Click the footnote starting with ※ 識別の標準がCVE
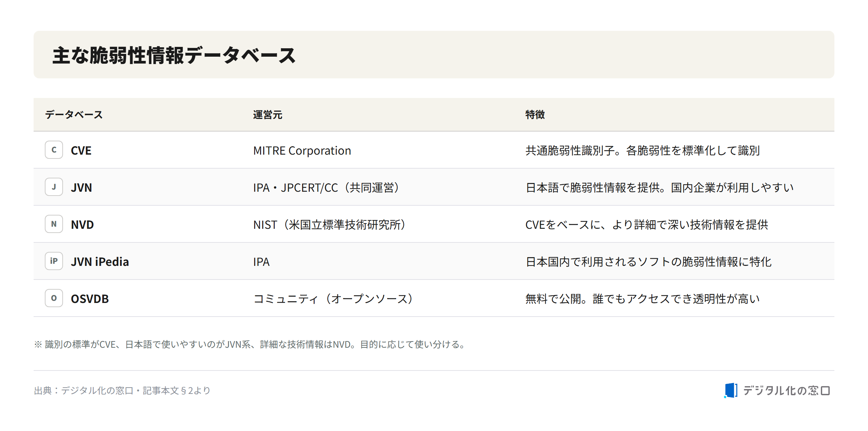Viewport: 868px width, 431px height. [x=250, y=344]
